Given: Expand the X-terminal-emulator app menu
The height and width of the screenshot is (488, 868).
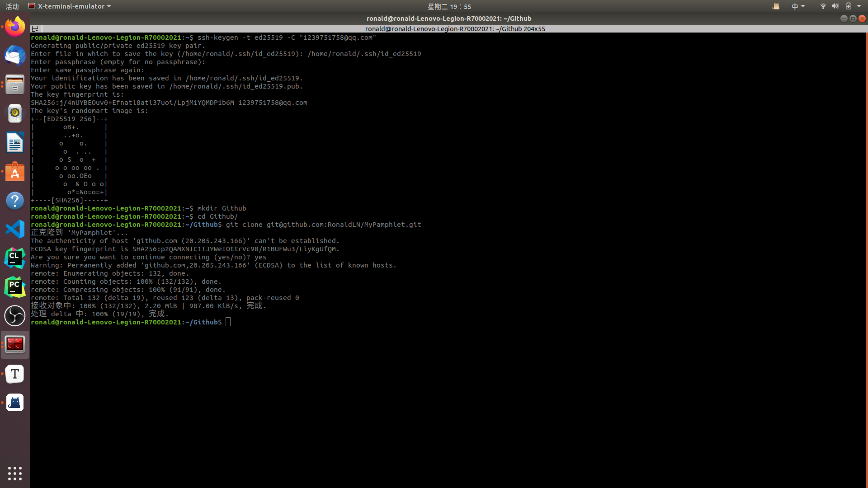Looking at the screenshot, I should point(70,6).
